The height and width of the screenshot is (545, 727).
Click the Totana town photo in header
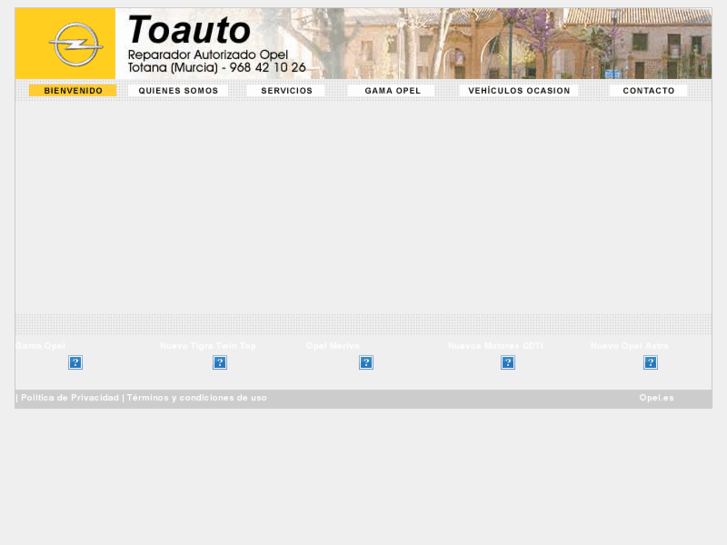510,43
